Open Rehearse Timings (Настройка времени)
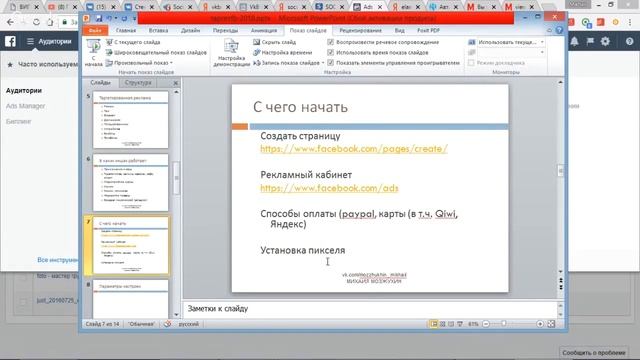The height and width of the screenshot is (360, 640). tap(282, 52)
